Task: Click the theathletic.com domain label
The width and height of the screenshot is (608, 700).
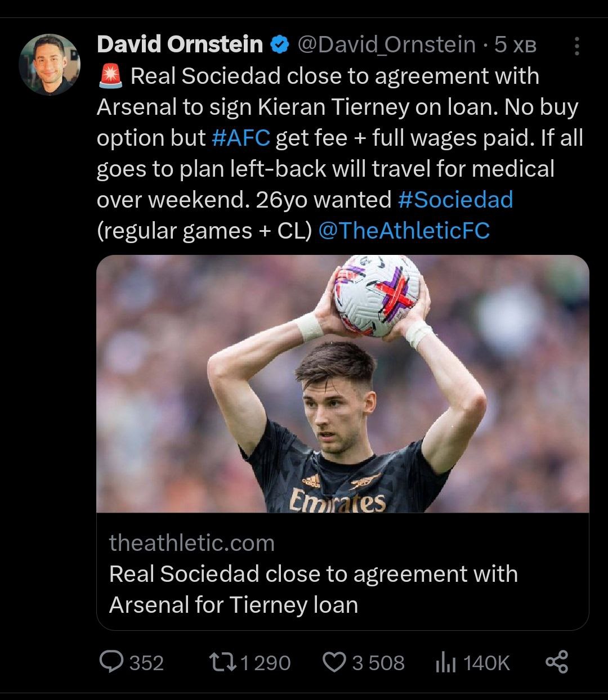Action: pos(191,543)
